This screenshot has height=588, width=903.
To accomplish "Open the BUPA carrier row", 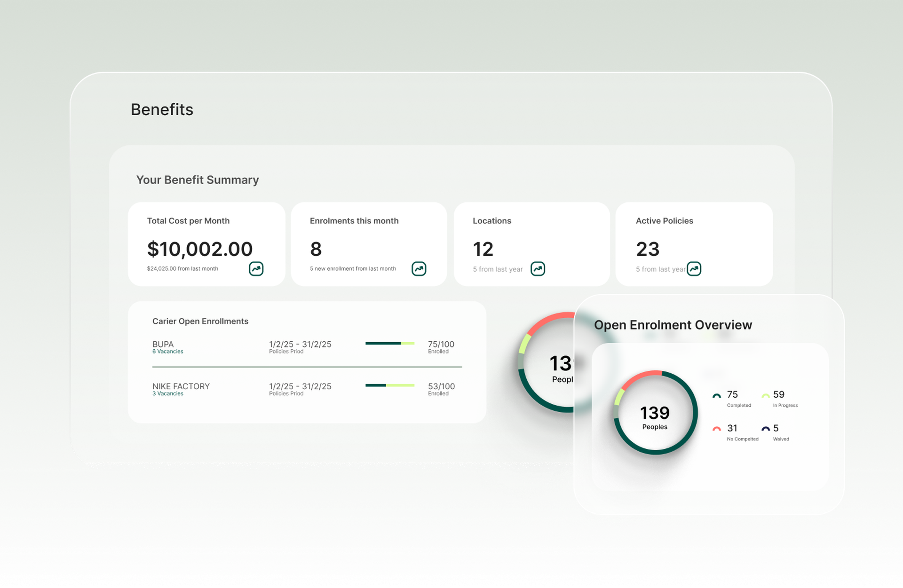I will coord(163,344).
